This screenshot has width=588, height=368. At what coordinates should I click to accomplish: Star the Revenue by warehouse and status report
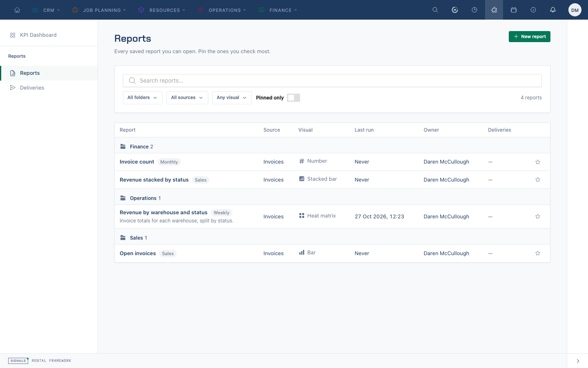click(x=538, y=217)
